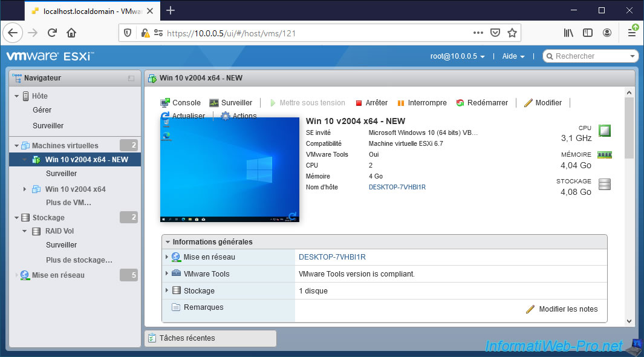Click the CPU usage chip icon
The height and width of the screenshot is (357, 644).
[605, 131]
